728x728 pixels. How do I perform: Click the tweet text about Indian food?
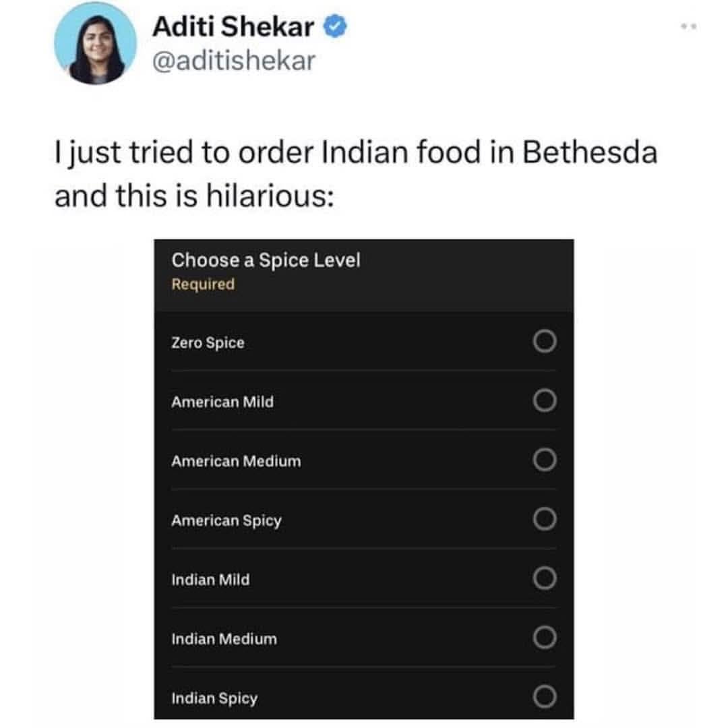[355, 173]
